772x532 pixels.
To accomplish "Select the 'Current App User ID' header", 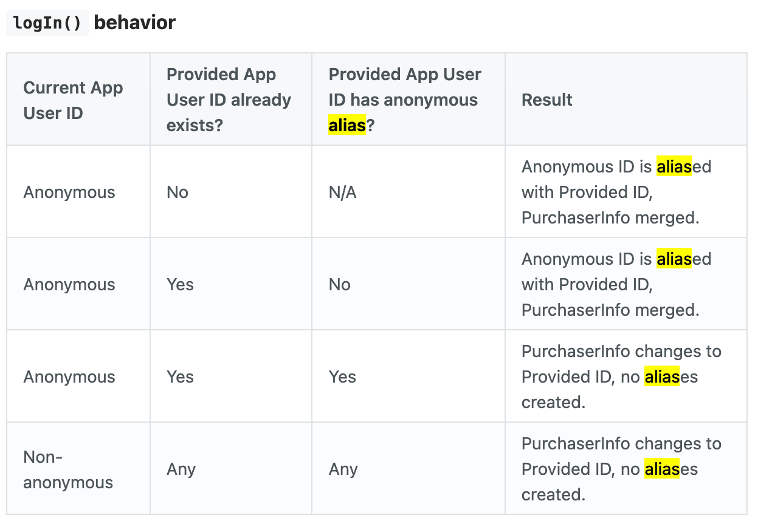I will coord(73,100).
